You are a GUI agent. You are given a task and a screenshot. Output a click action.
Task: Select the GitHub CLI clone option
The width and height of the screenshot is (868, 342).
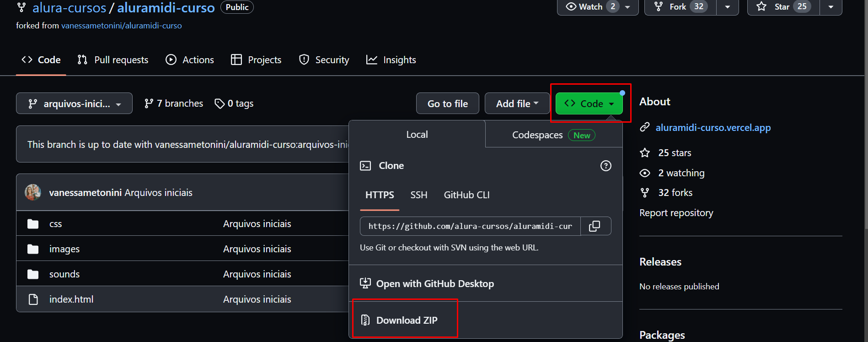click(466, 195)
